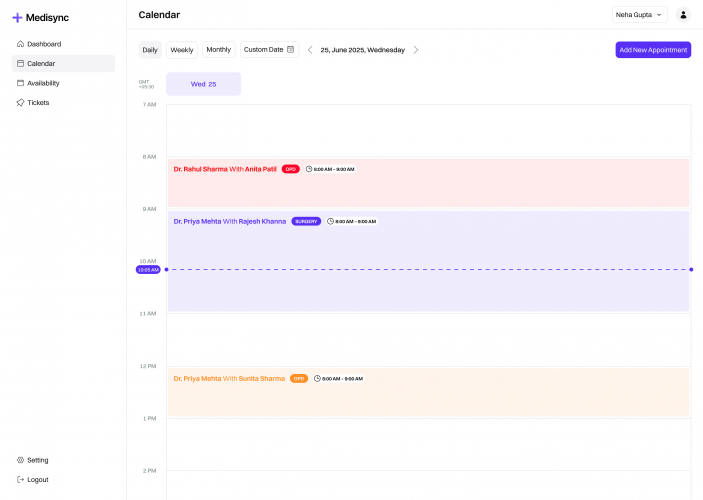Click clock icon on Rahul Sharma appointment
Image resolution: width=703 pixels, height=500 pixels.
point(309,169)
